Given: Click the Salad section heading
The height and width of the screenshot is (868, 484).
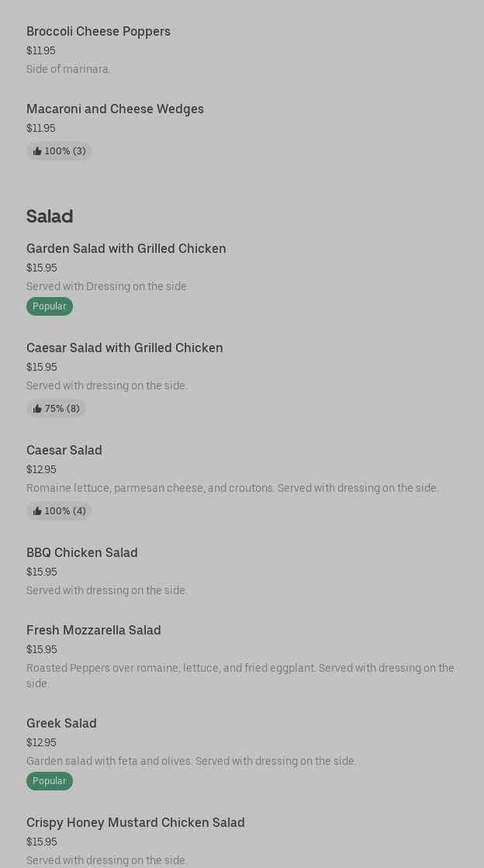Looking at the screenshot, I should [x=50, y=216].
